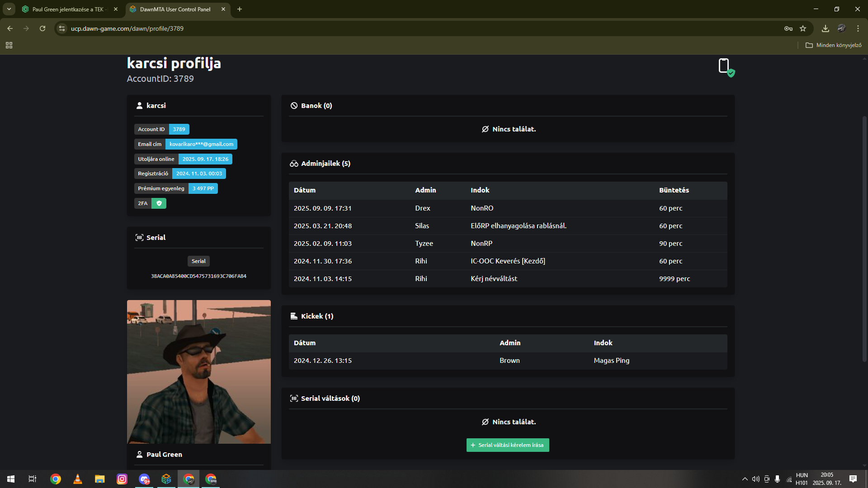Viewport: 868px width, 488px height.
Task: Open a new browser tab
Action: (240, 9)
